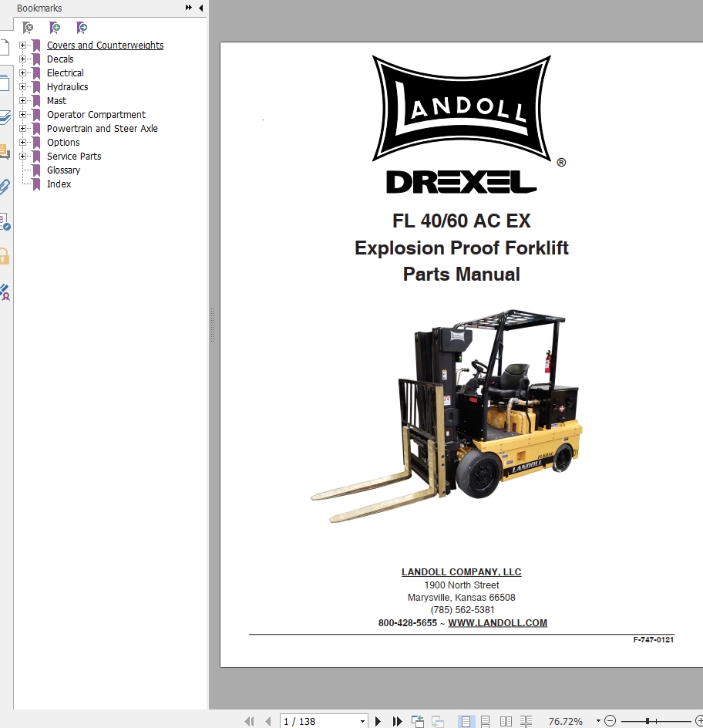This screenshot has width=703, height=728.
Task: Go to the previous page
Action: point(268,721)
